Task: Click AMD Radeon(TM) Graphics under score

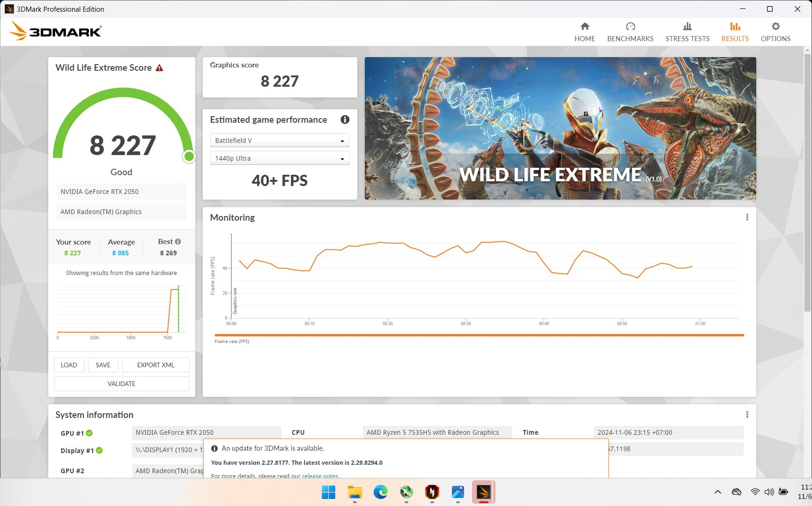Action: click(121, 212)
